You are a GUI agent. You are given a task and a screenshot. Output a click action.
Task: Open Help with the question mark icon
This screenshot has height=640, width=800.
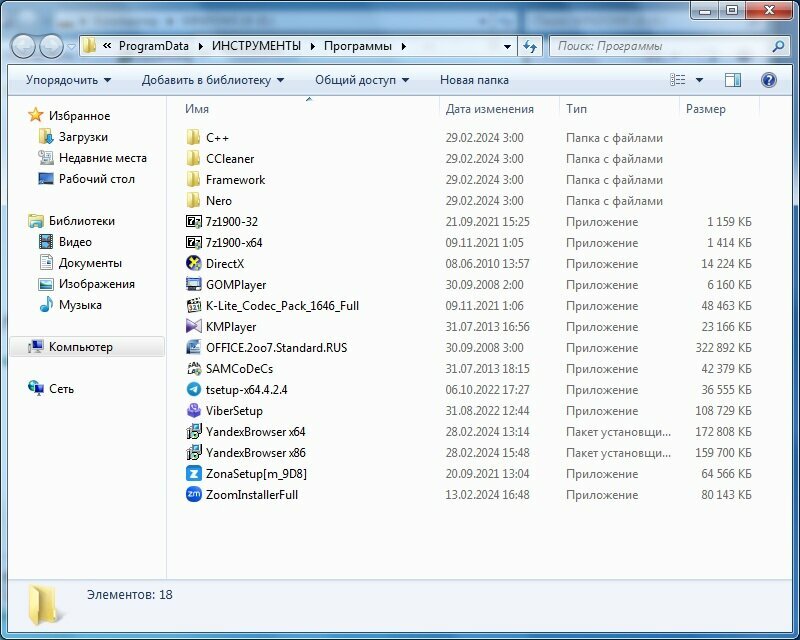(x=768, y=80)
